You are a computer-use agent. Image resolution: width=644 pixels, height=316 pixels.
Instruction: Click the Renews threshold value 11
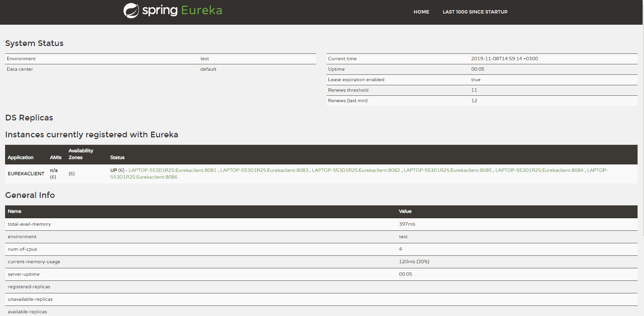[x=474, y=90]
